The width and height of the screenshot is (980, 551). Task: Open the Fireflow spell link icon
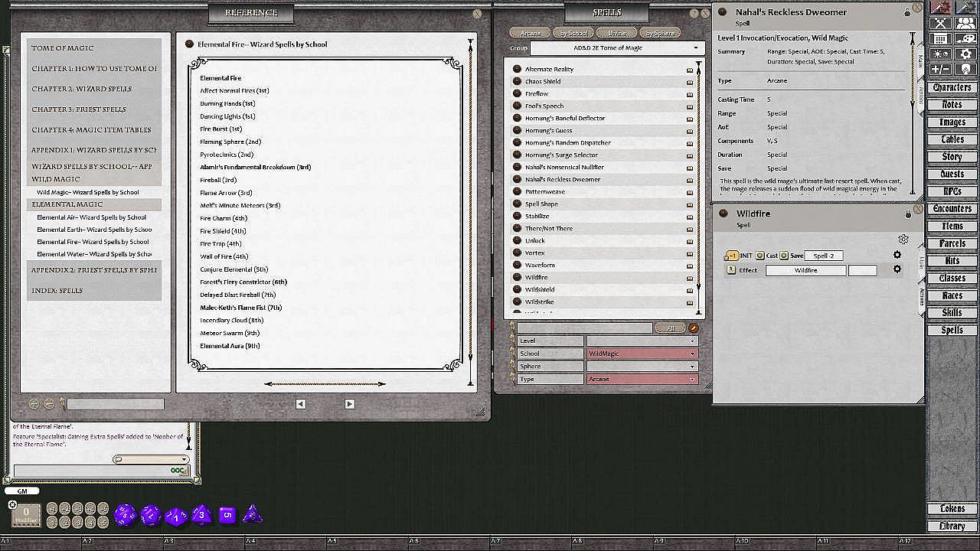517,93
